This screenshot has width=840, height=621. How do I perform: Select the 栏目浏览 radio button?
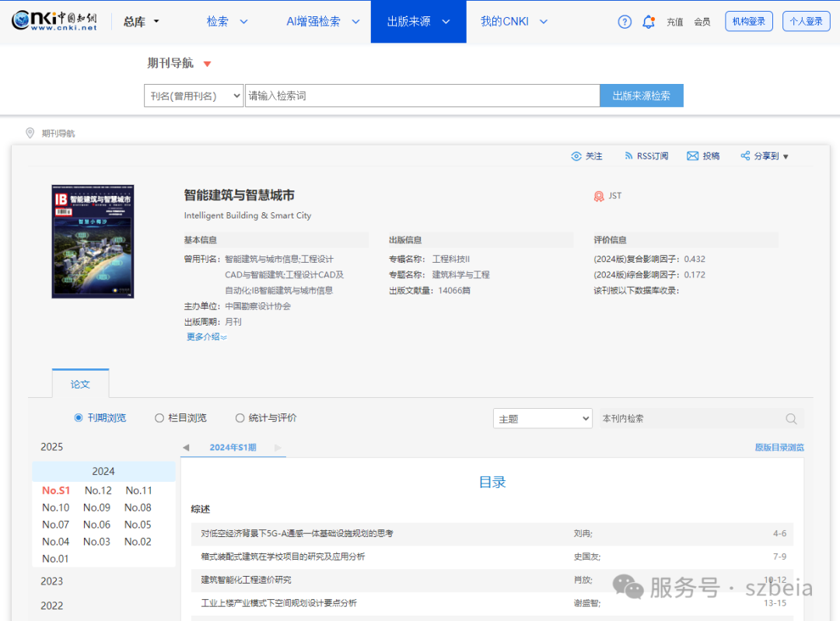coord(159,417)
